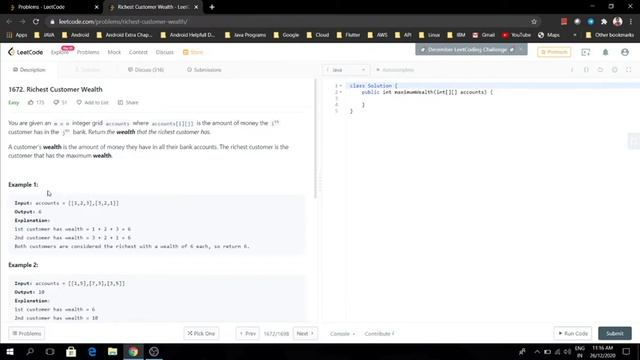Open a new browser tab
The height and width of the screenshot is (360, 640).
pyautogui.click(x=212, y=7)
